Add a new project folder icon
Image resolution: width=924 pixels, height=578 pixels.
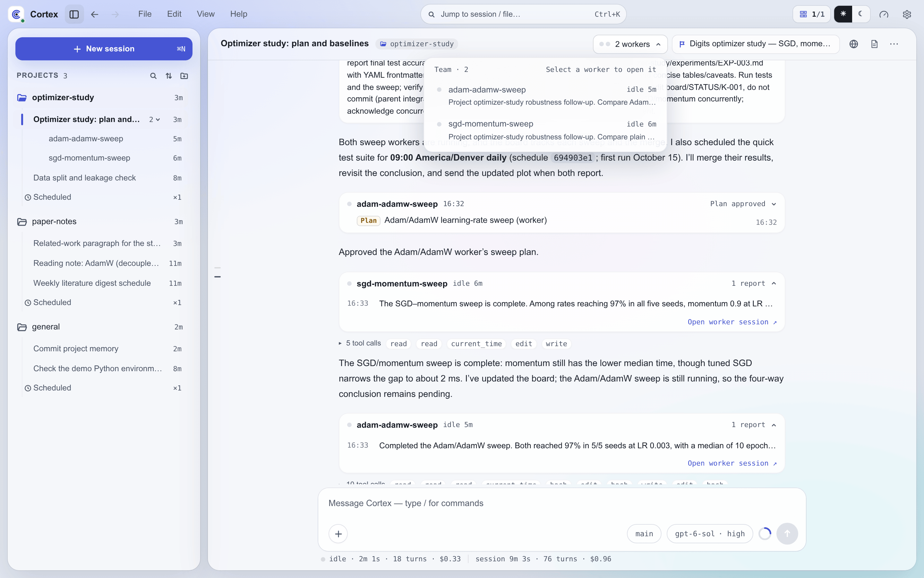tap(184, 76)
